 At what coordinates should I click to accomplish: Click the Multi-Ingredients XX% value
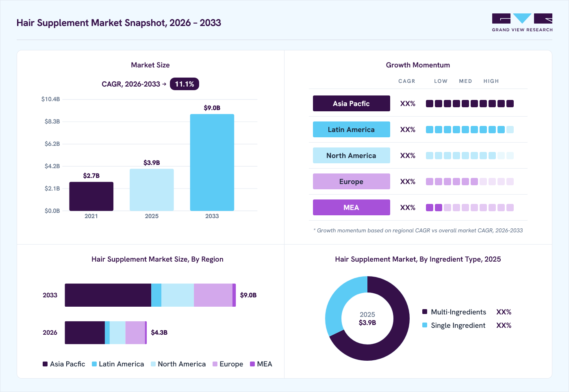(504, 312)
